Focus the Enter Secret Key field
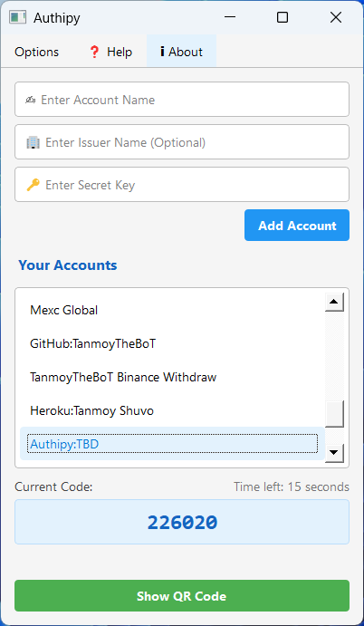 (182, 185)
